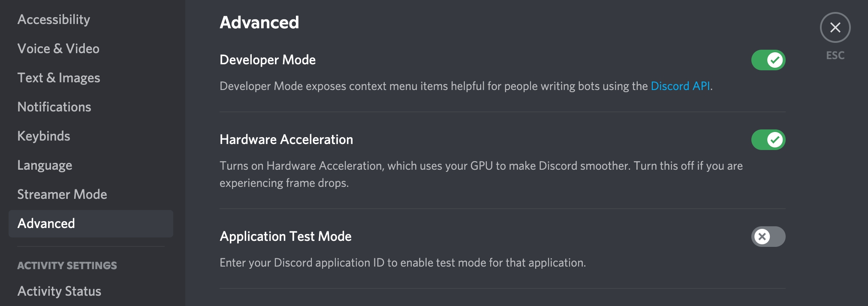Open Language settings
The height and width of the screenshot is (306, 868).
click(45, 165)
